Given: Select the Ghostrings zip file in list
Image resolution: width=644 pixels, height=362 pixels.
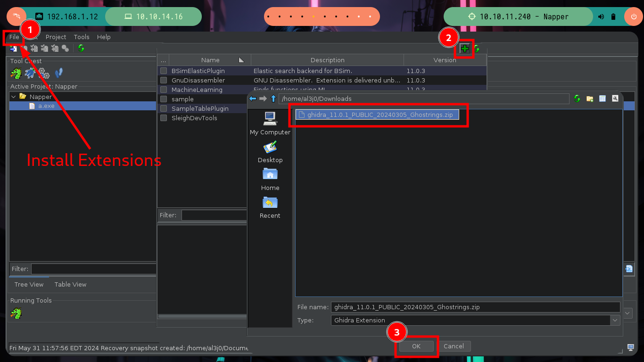Looking at the screenshot, I should click(x=377, y=115).
